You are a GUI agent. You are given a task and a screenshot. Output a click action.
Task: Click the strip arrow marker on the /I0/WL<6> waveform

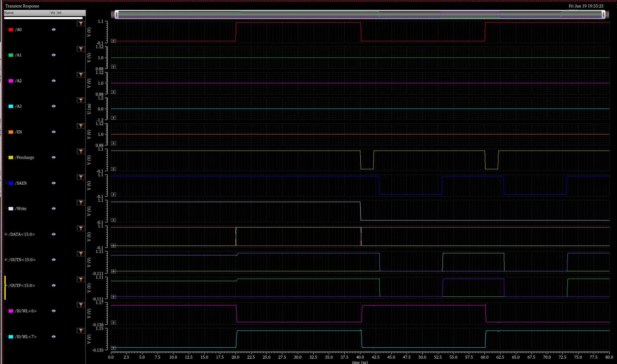click(x=114, y=323)
